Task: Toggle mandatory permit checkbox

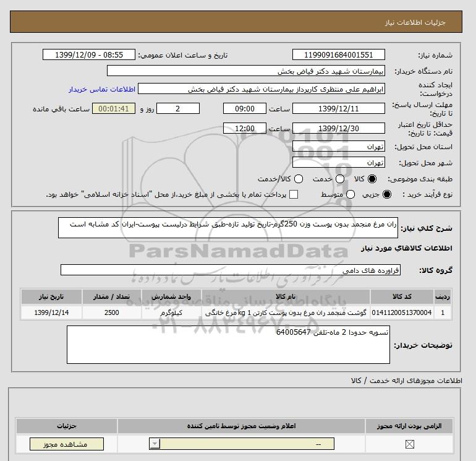Action: coord(409,444)
